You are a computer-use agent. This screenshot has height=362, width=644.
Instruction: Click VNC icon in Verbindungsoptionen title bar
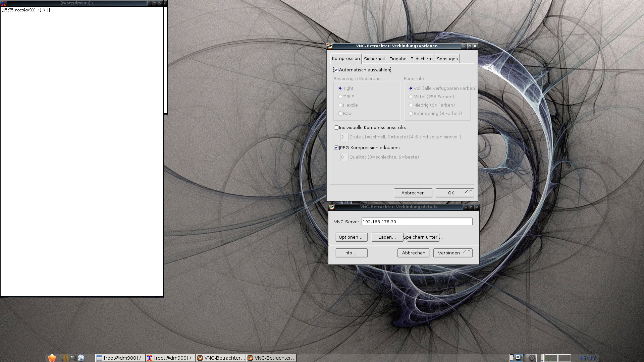(x=330, y=46)
